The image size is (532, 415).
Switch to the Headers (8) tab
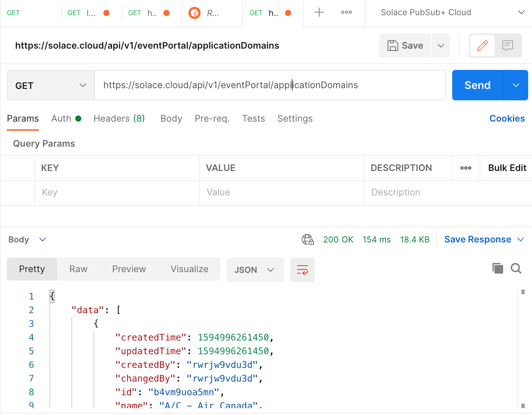point(119,119)
